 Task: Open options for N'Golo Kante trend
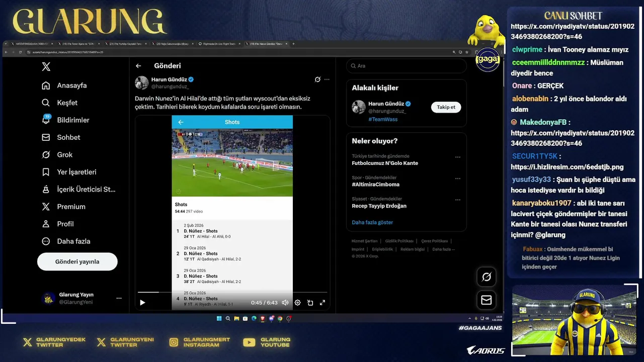pos(458,157)
